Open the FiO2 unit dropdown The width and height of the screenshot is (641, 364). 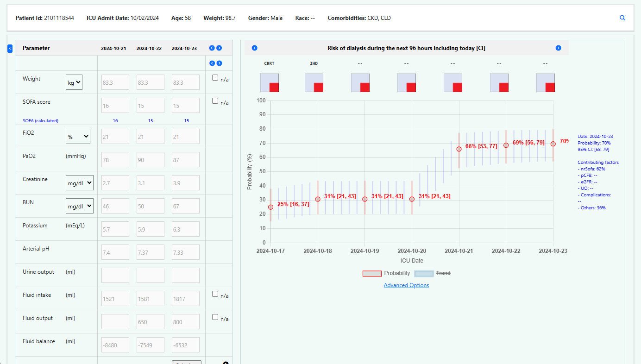pos(78,137)
